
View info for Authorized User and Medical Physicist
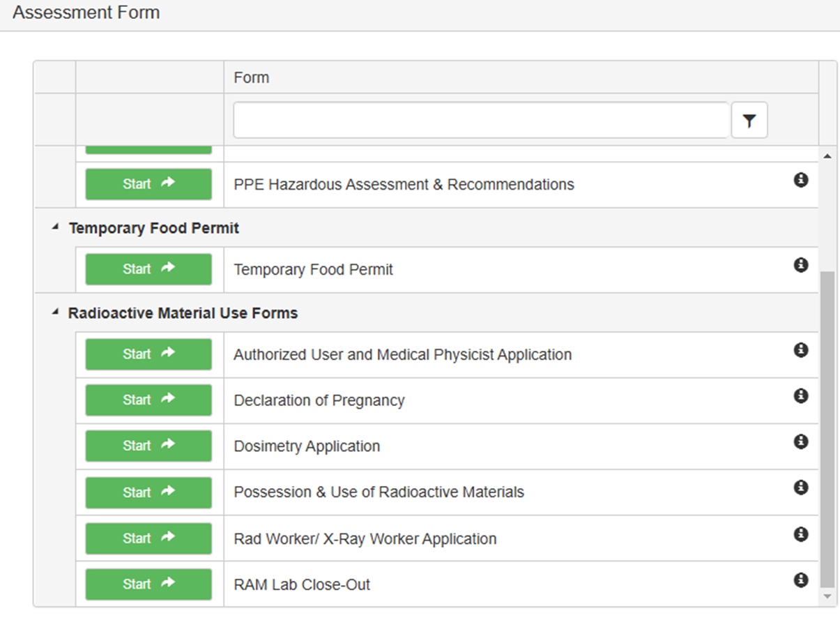tap(801, 350)
